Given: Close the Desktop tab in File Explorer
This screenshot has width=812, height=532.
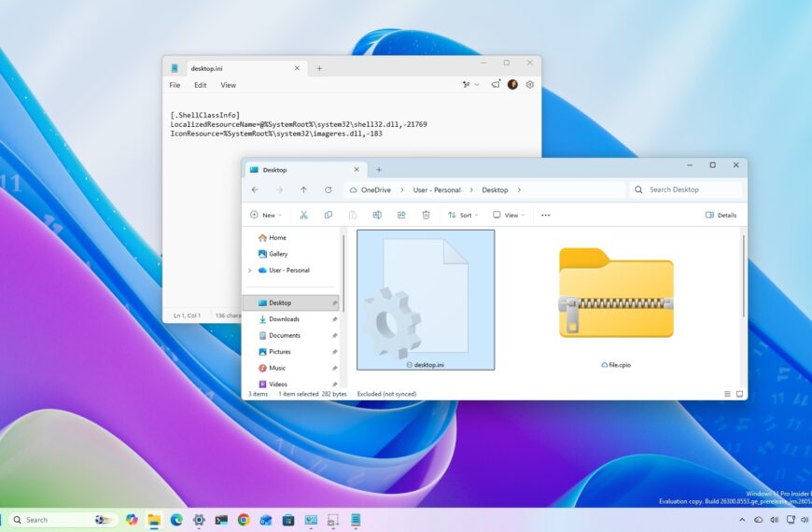Looking at the screenshot, I should pos(357,170).
